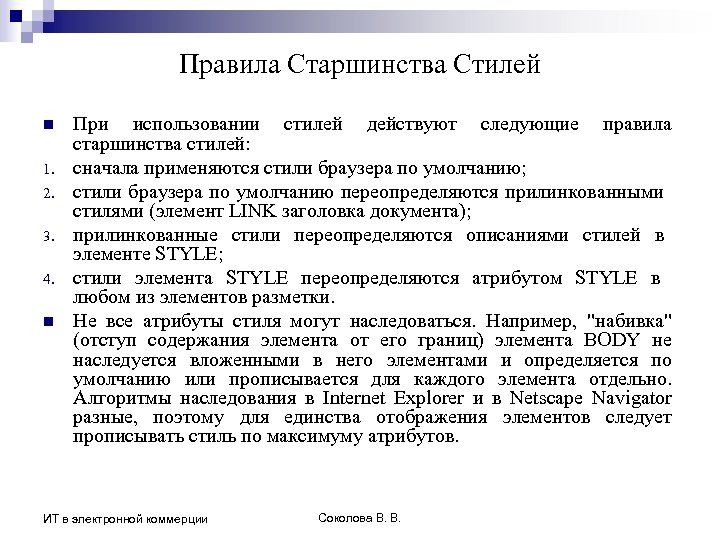Screen dimensions: 720x540
Task: Click the final line "прописывать стиль по максимуму атрибутов"
Action: 266,436
